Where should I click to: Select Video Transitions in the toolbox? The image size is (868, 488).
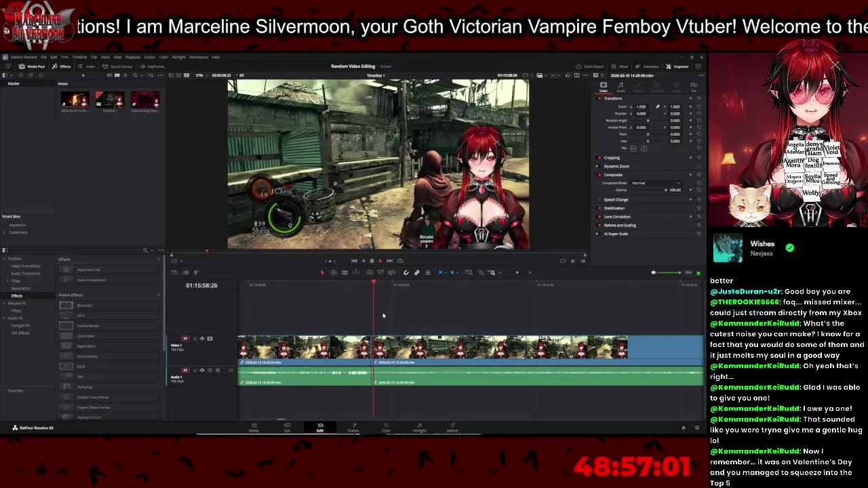(x=25, y=266)
